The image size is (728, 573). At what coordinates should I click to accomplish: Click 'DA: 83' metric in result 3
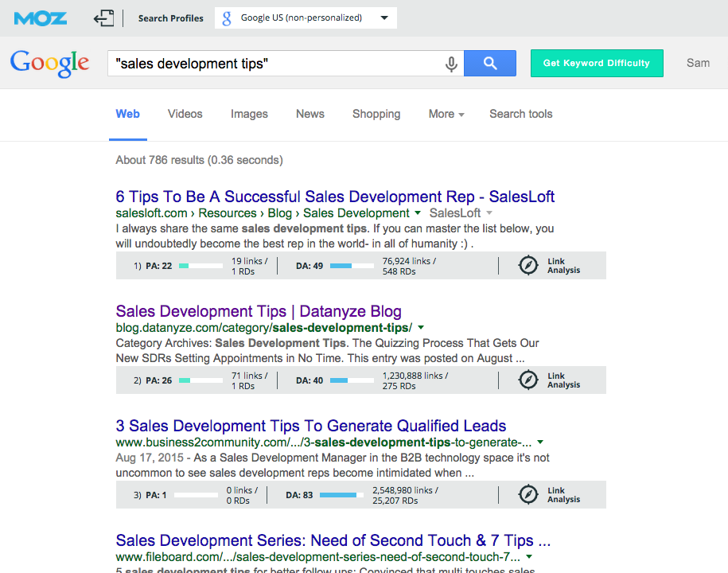(x=299, y=496)
